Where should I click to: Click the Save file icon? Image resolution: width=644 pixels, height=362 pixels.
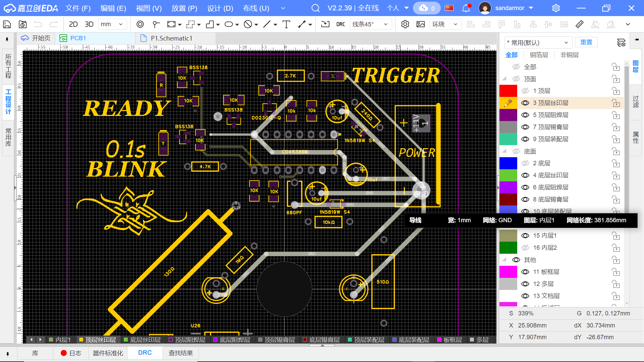[7, 24]
